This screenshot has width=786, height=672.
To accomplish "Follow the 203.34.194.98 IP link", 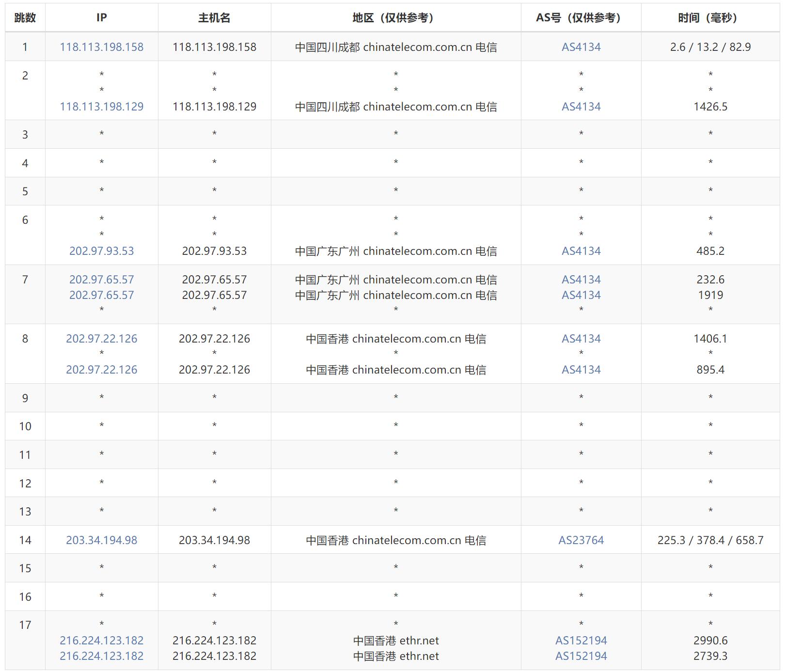I will coord(102,540).
